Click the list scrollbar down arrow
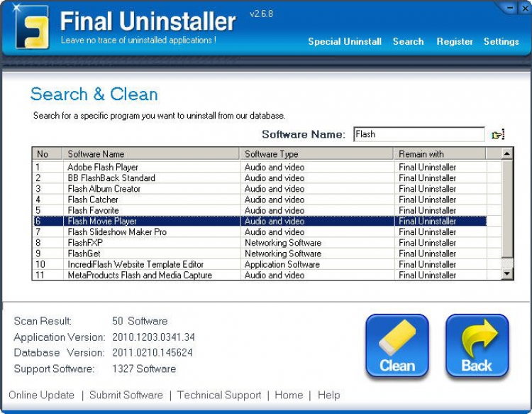Viewport: 532px width, 414px height. coord(507,273)
